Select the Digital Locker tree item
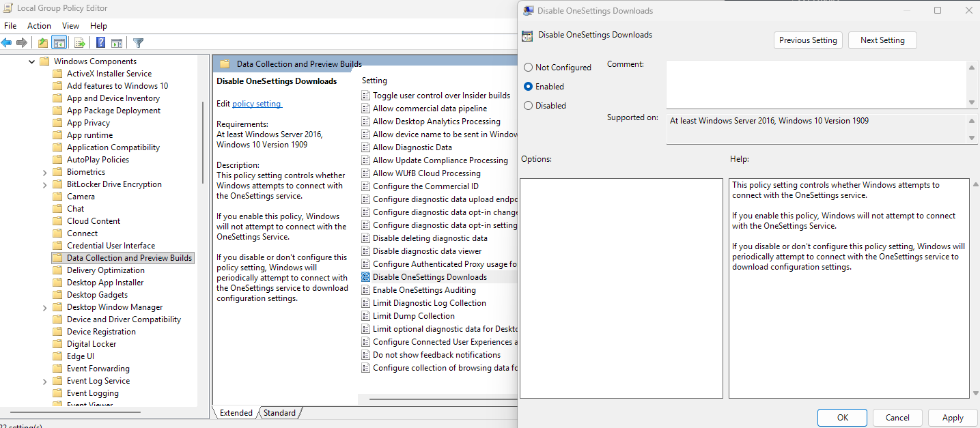 pyautogui.click(x=92, y=344)
